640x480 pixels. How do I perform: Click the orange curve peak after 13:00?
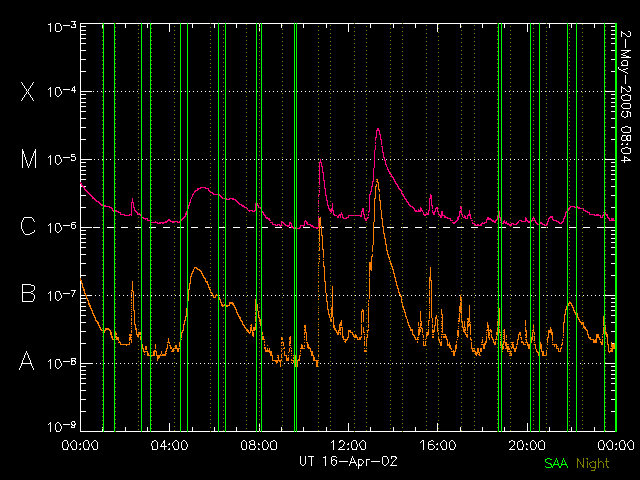point(377,180)
